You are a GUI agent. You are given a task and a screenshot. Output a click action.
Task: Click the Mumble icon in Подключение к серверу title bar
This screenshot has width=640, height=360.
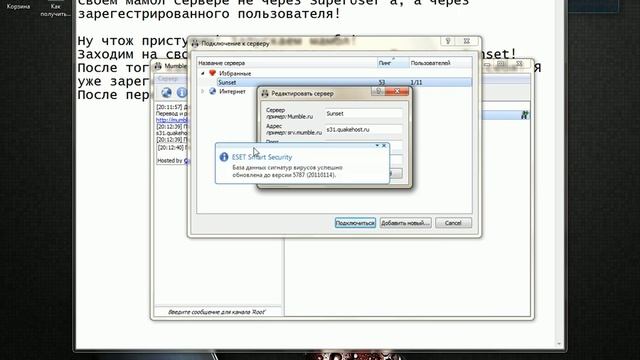point(195,43)
